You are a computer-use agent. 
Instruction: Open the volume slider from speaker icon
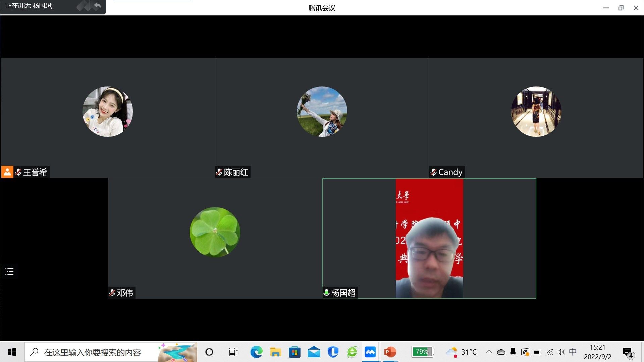pos(561,352)
